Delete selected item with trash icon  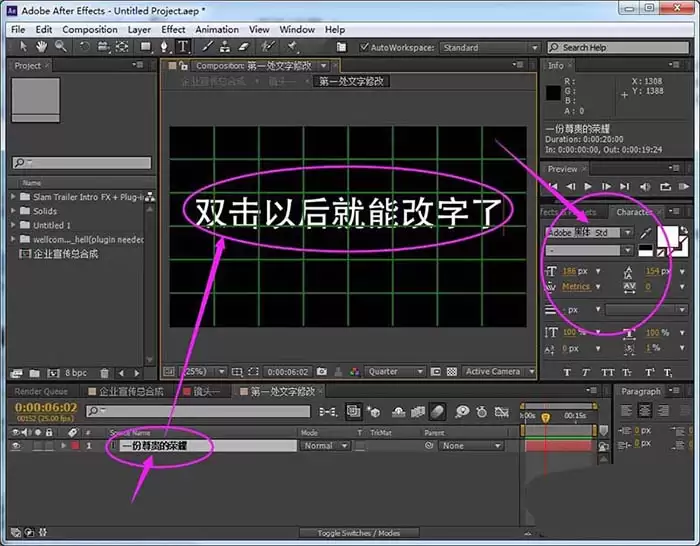click(x=104, y=373)
